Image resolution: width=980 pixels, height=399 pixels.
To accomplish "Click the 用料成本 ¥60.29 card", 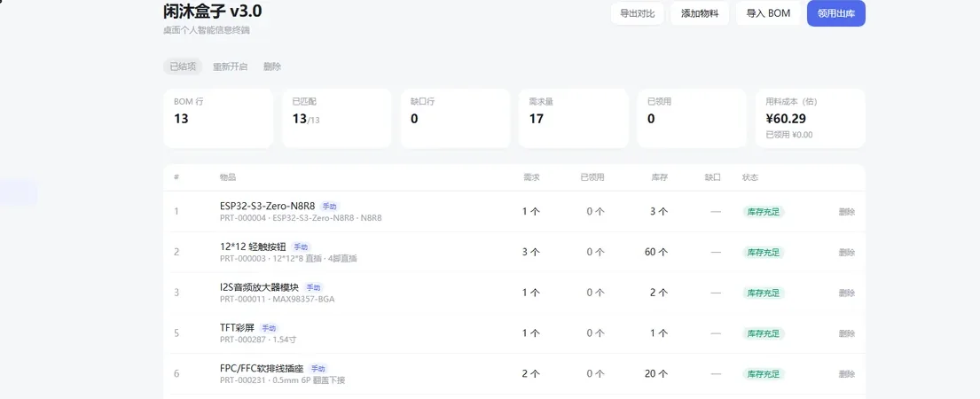I will click(x=810, y=118).
